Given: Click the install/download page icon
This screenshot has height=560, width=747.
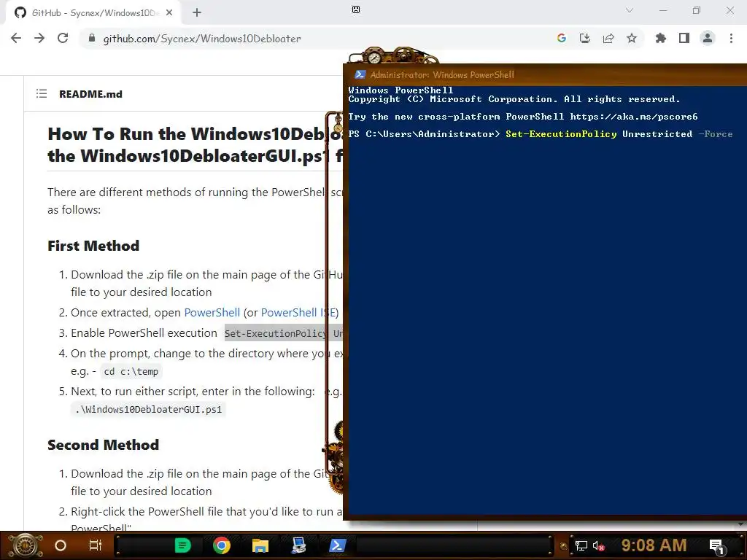Looking at the screenshot, I should click(584, 38).
